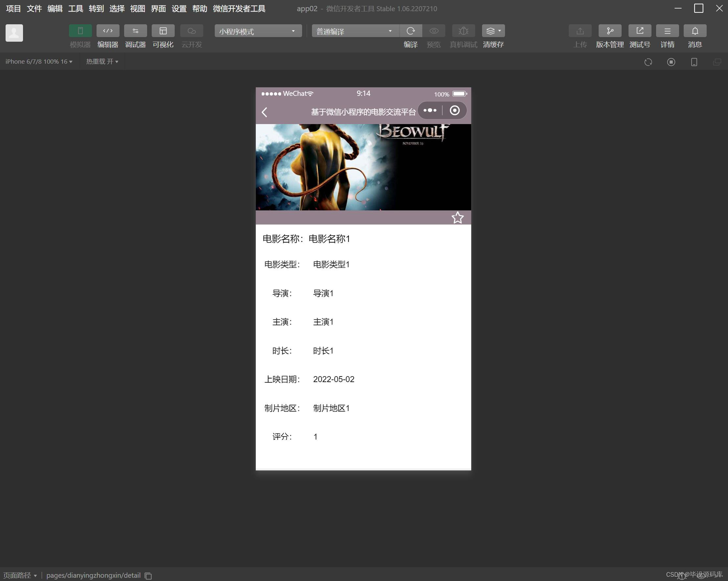Click the test account (测试号) icon
This screenshot has width=728, height=581.
640,31
